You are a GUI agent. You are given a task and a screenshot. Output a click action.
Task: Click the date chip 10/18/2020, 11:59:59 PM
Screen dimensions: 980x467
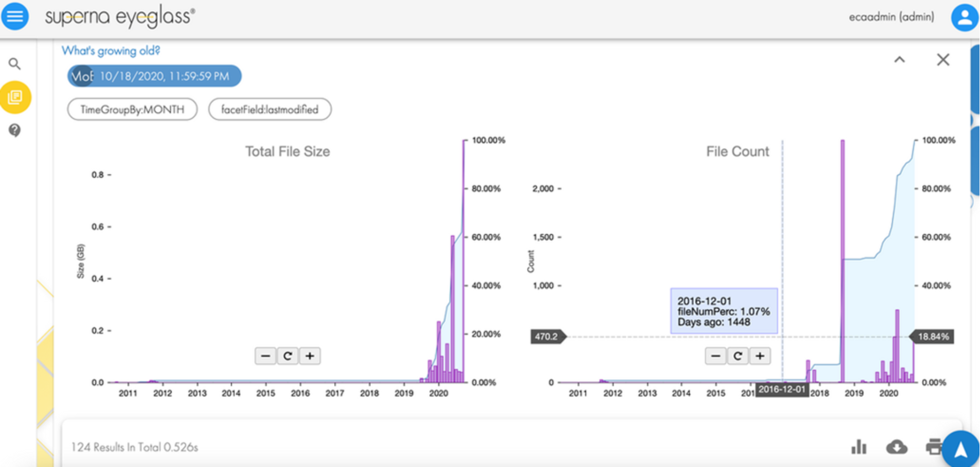tap(154, 76)
